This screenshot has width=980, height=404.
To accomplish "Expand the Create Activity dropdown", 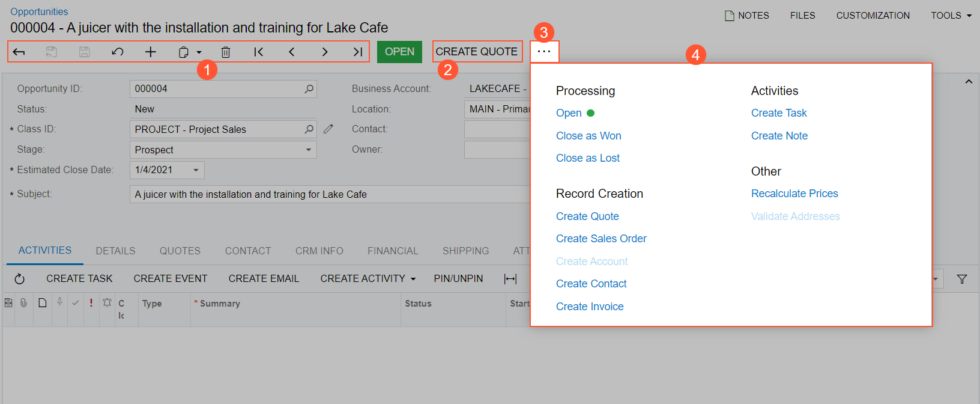I will [413, 279].
